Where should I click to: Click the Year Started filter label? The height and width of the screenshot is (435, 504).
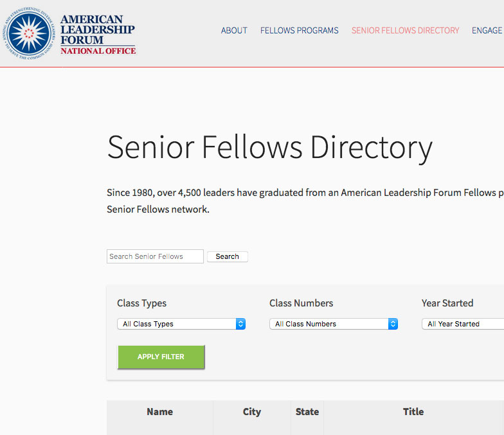[447, 303]
